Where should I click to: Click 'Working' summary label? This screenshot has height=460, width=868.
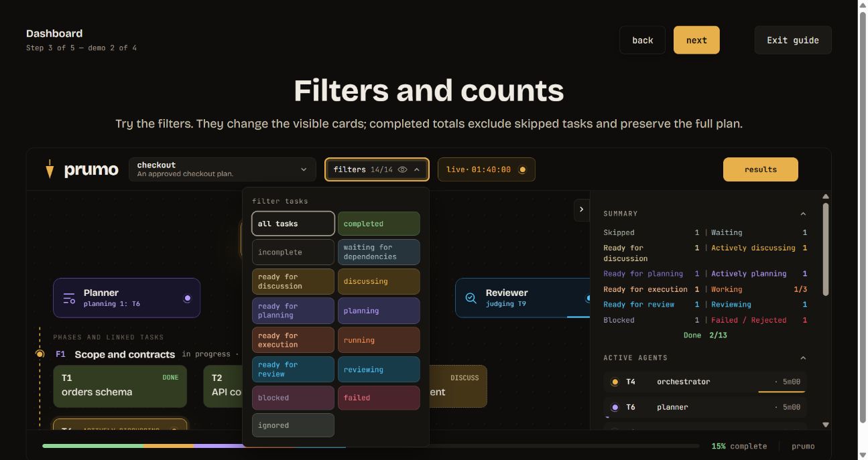click(727, 289)
